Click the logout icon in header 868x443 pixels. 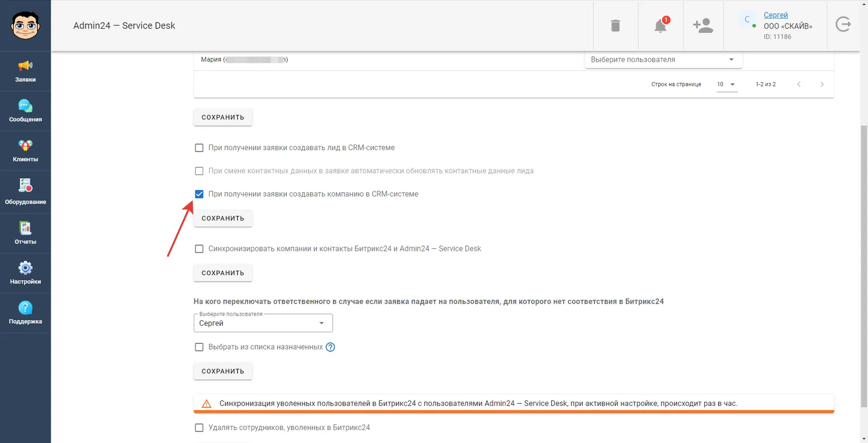pyautogui.click(x=843, y=24)
